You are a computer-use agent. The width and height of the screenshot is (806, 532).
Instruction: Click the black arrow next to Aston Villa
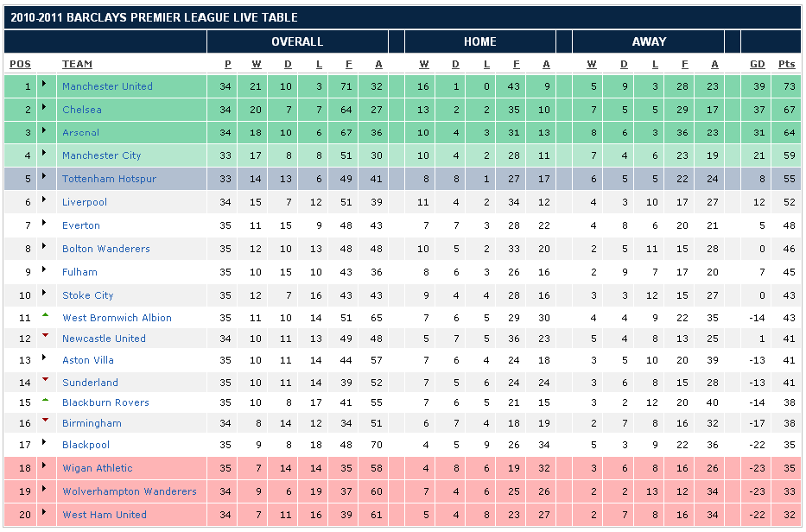[44, 358]
